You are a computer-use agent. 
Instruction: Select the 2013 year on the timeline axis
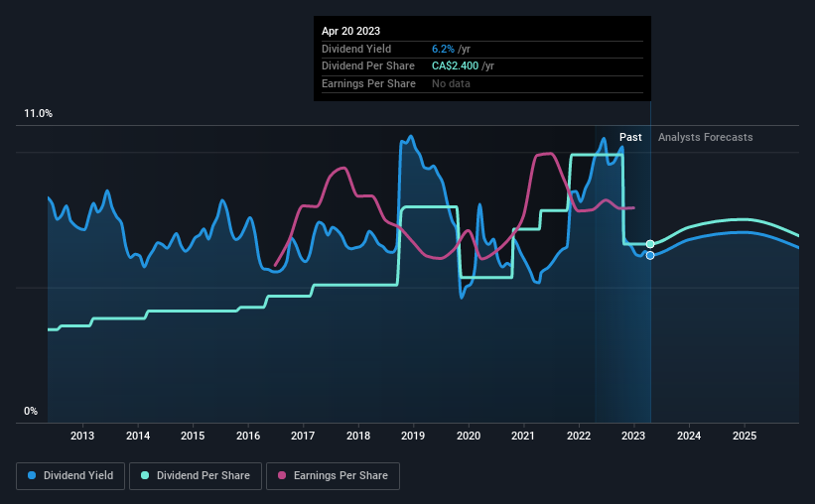[x=82, y=436]
